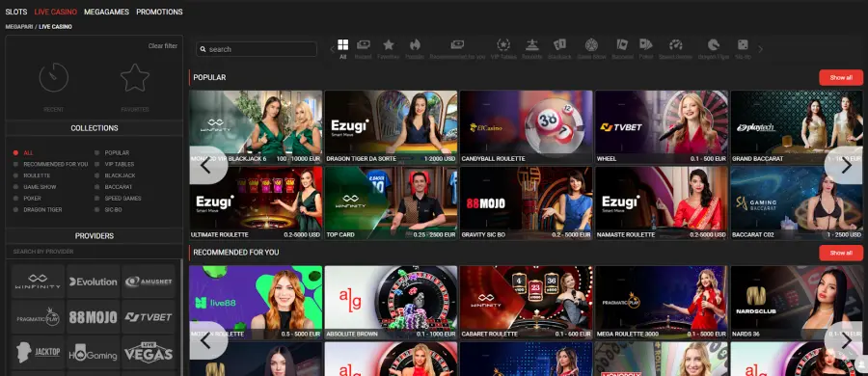Launch Top Card game thumbnail

pos(391,202)
